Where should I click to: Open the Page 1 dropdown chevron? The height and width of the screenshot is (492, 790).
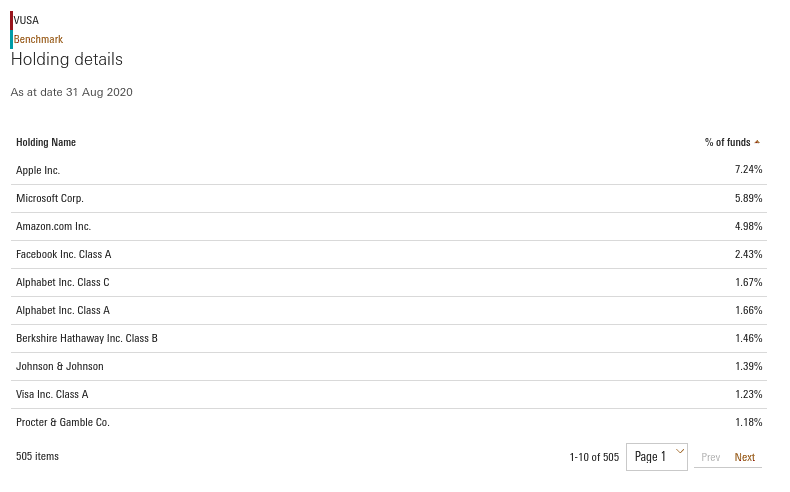(680, 451)
